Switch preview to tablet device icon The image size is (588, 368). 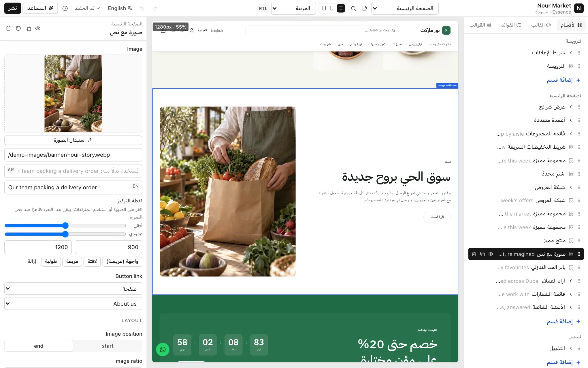pyautogui.click(x=332, y=8)
